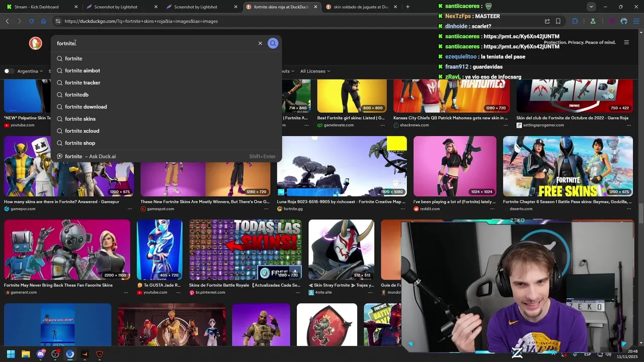Open the gamerant.com source link
Image resolution: width=644 pixels, height=362 pixels.
pyautogui.click(x=23, y=292)
